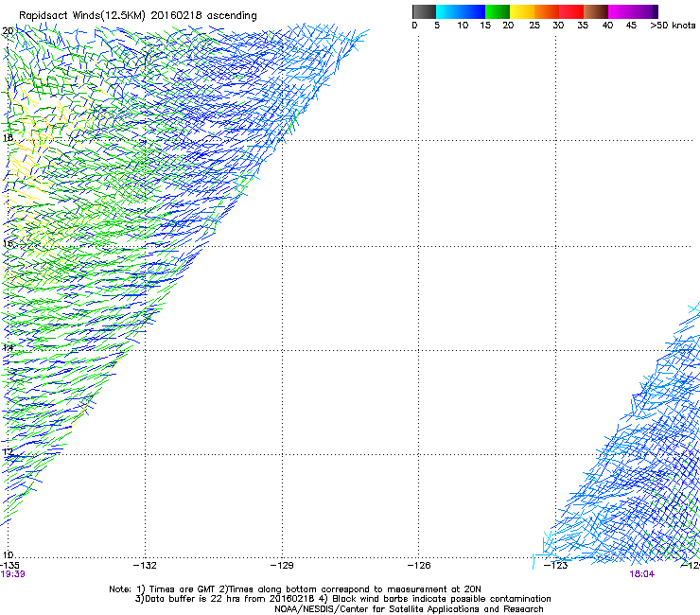Click the longitude label '-129'
The image size is (700, 615).
click(282, 566)
